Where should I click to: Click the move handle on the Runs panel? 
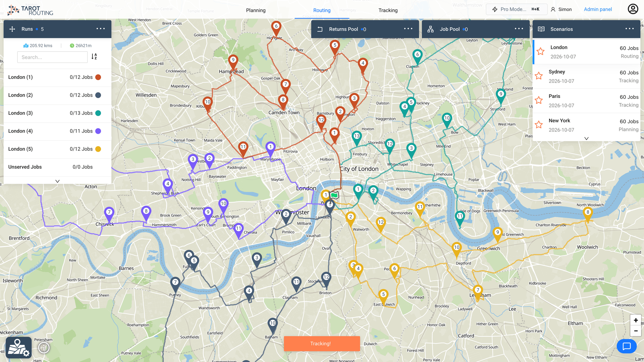[x=12, y=29]
